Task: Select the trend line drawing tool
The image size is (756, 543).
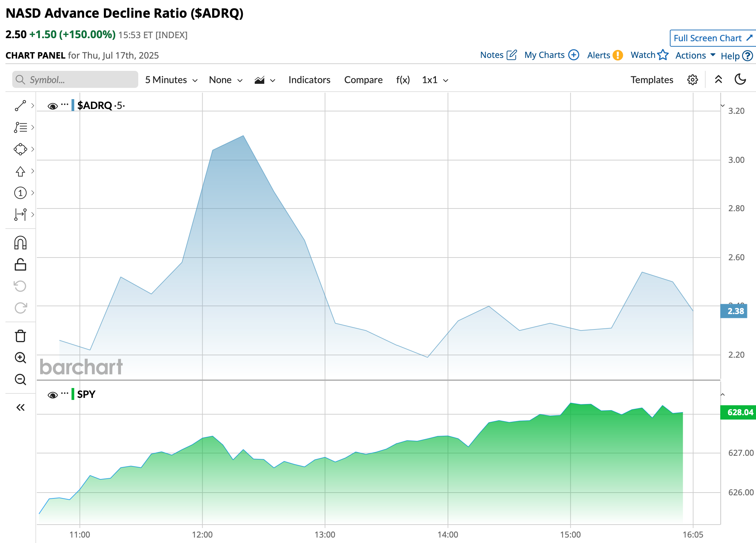Action: tap(20, 106)
